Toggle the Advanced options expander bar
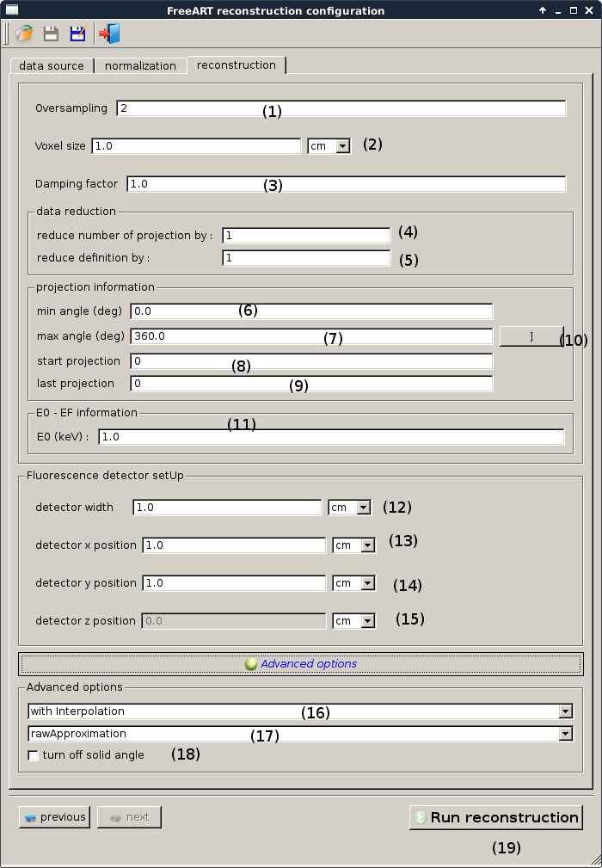 (x=301, y=664)
